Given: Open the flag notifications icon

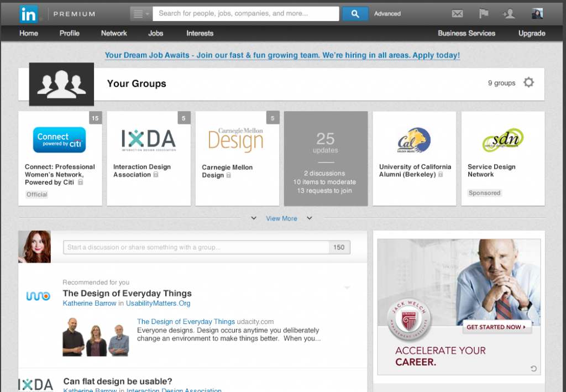Looking at the screenshot, I should click(483, 14).
